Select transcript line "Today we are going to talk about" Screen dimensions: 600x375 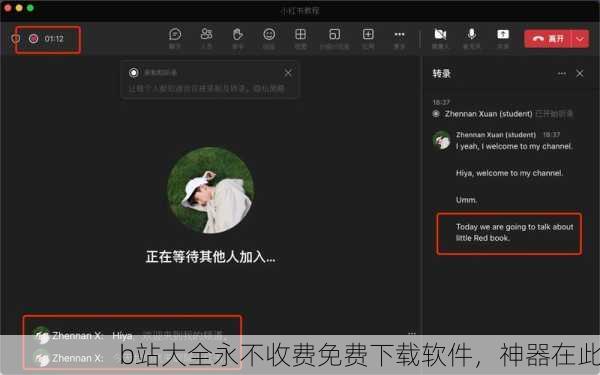coord(515,227)
